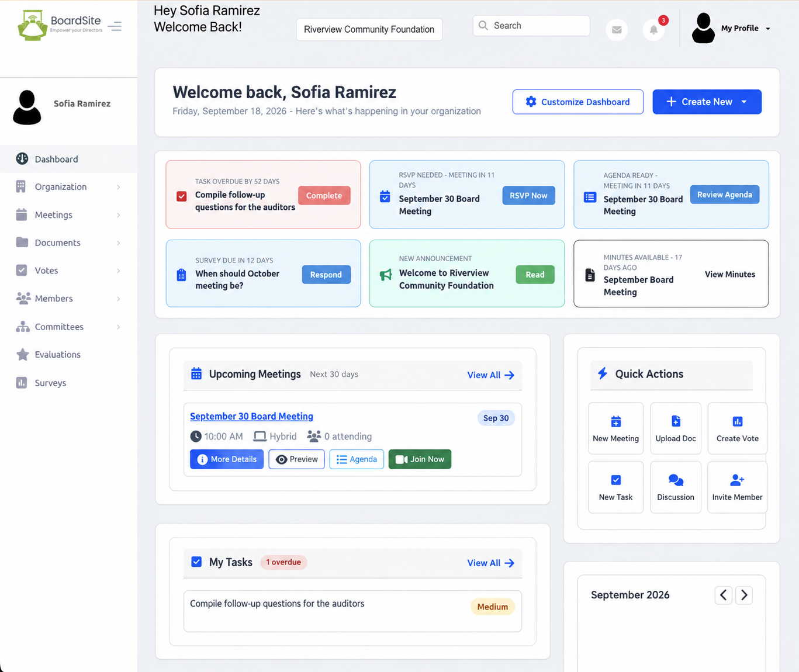Click the BoardSite logo
Screen dimensions: 799x672
pyautogui.click(x=60, y=25)
